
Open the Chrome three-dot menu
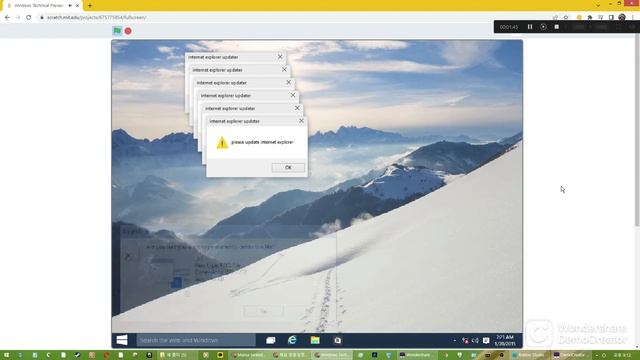(x=633, y=18)
